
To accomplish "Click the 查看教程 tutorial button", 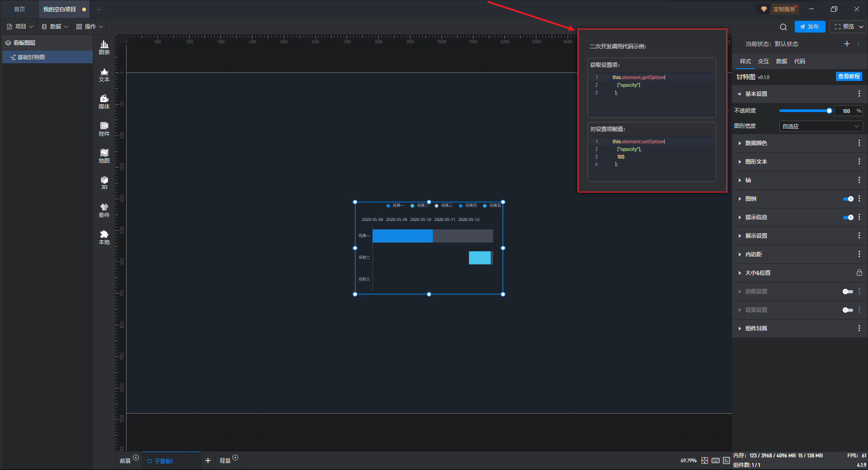I will tap(849, 76).
